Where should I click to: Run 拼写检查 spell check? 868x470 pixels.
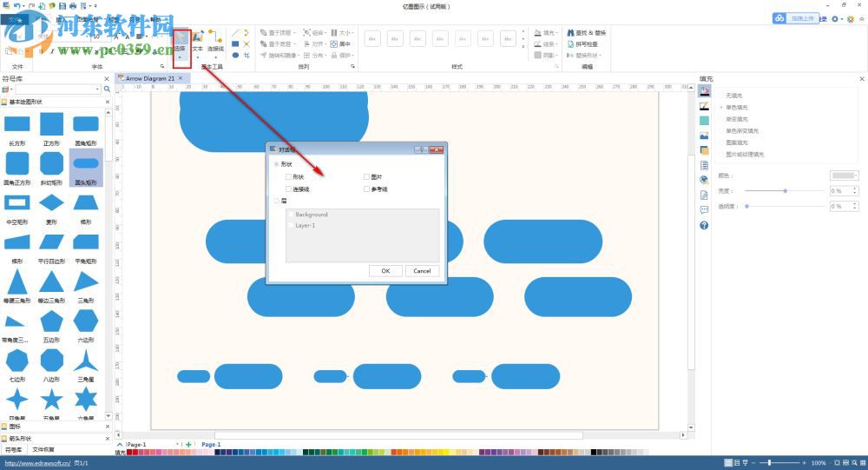[x=582, y=43]
